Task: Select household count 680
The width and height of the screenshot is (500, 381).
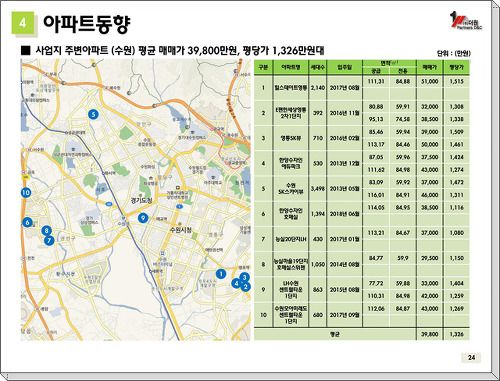Action: point(318,315)
